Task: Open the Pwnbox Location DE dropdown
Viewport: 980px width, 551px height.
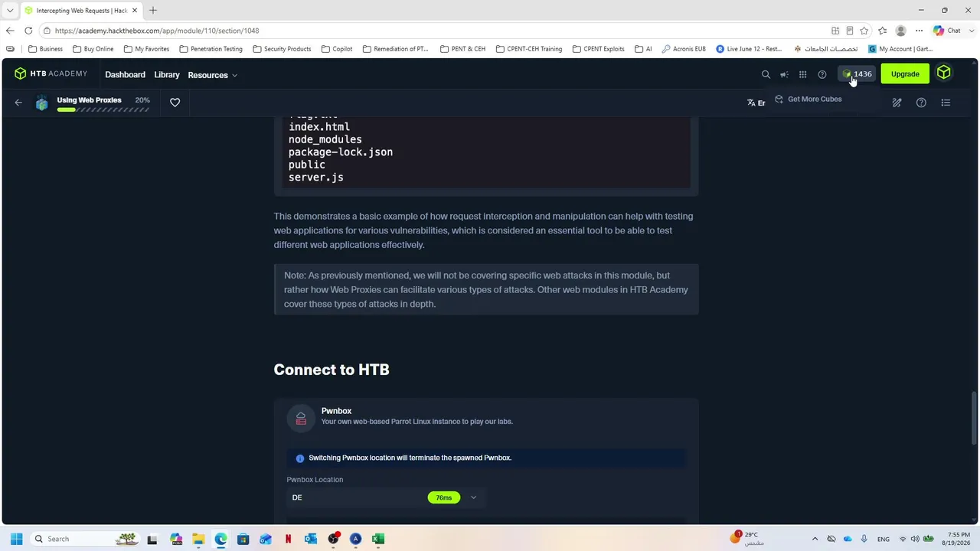Action: (x=385, y=497)
